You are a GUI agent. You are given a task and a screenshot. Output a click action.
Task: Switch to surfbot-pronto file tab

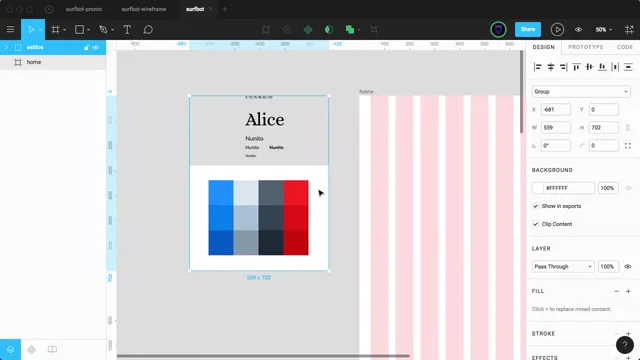click(84, 9)
